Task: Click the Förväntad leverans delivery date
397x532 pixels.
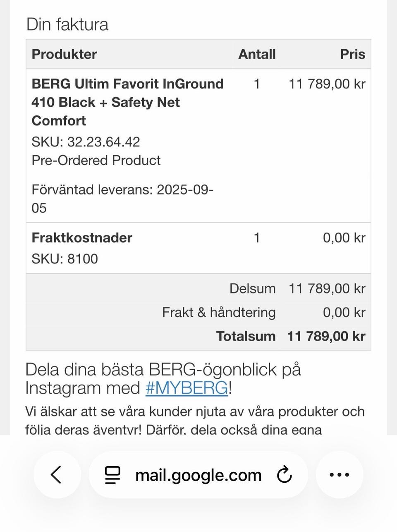Action: pyautogui.click(x=122, y=199)
